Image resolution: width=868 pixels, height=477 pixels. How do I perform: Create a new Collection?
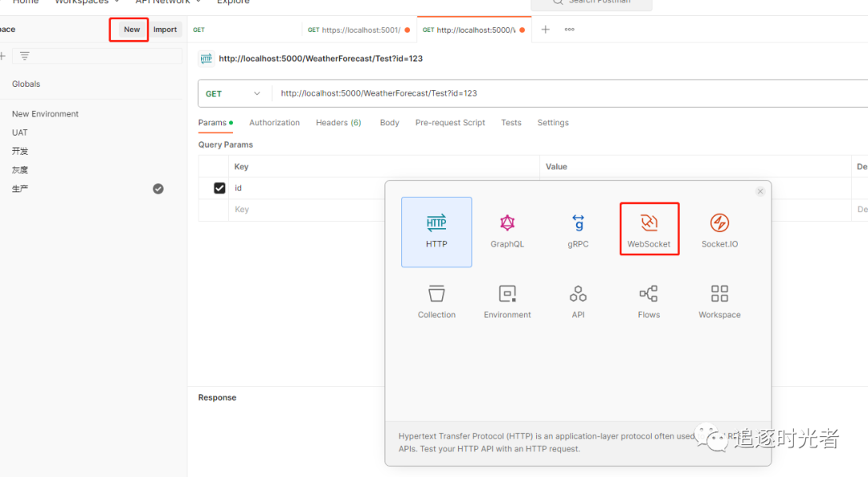(x=436, y=302)
